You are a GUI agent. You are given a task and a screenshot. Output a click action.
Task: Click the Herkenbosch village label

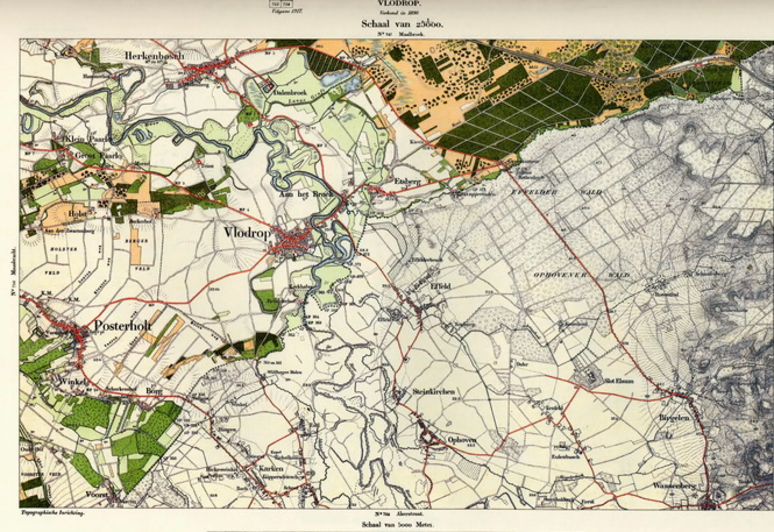coord(154,56)
